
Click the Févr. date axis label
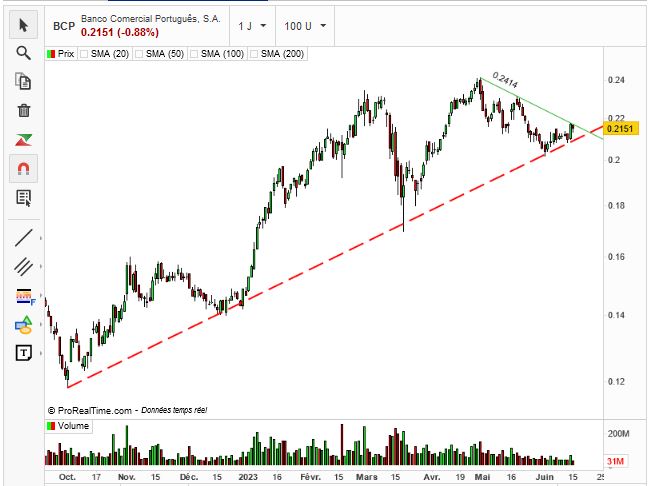[x=310, y=477]
